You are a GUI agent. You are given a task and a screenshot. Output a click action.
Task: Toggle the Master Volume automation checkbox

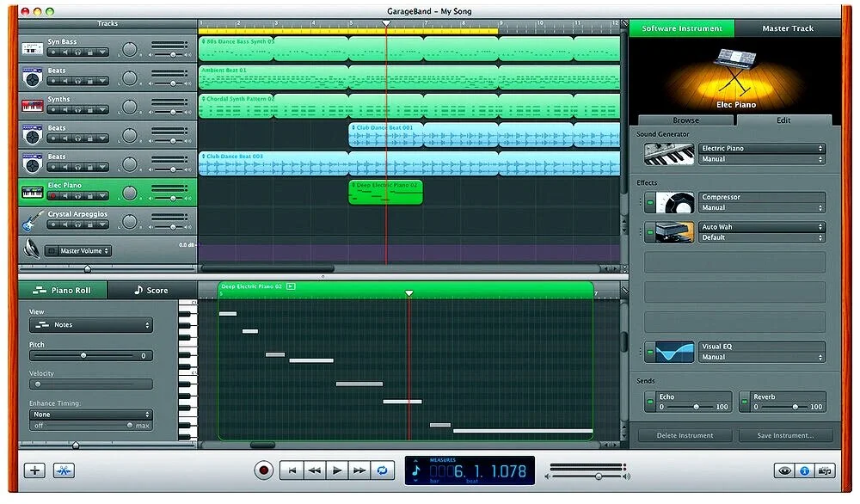(51, 251)
